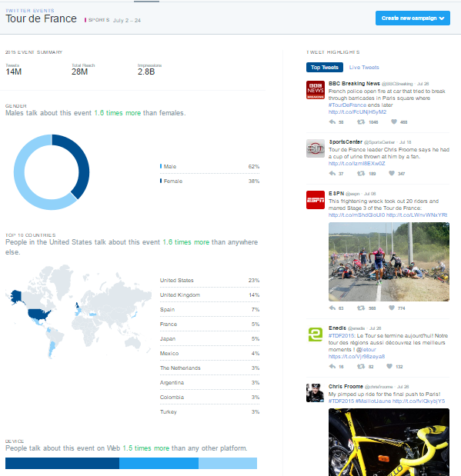Image resolution: width=461 pixels, height=476 pixels.
Task: Reply to the Enedis tweet
Action: (x=332, y=366)
